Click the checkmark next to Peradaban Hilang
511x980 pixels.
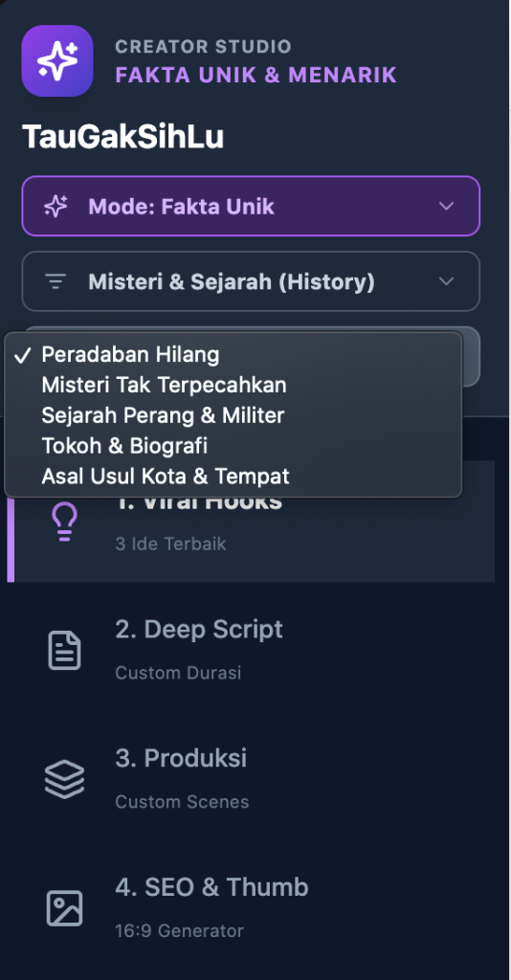[x=23, y=355]
